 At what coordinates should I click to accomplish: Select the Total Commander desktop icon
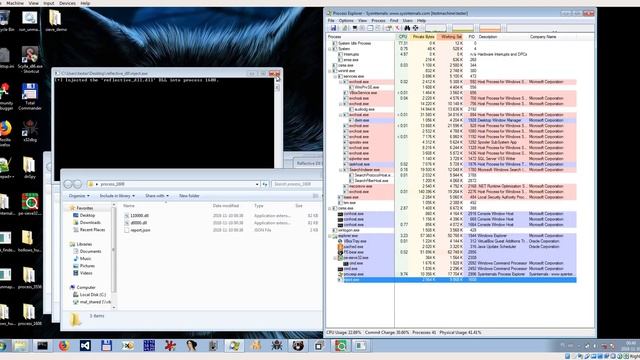tap(30, 96)
